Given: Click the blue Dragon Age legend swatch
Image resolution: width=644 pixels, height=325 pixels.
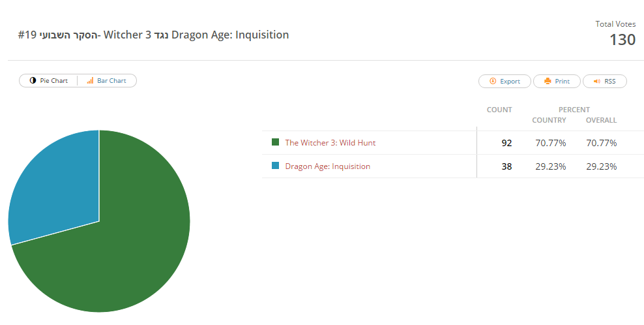Looking at the screenshot, I should click(x=275, y=165).
